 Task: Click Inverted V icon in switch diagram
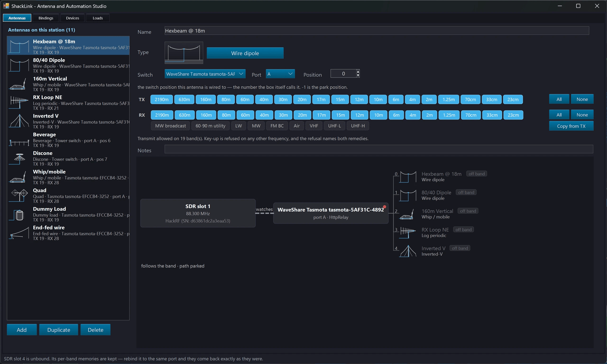click(x=408, y=251)
